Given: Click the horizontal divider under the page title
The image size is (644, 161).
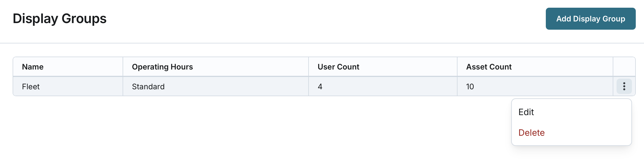Looking at the screenshot, I should 322,43.
